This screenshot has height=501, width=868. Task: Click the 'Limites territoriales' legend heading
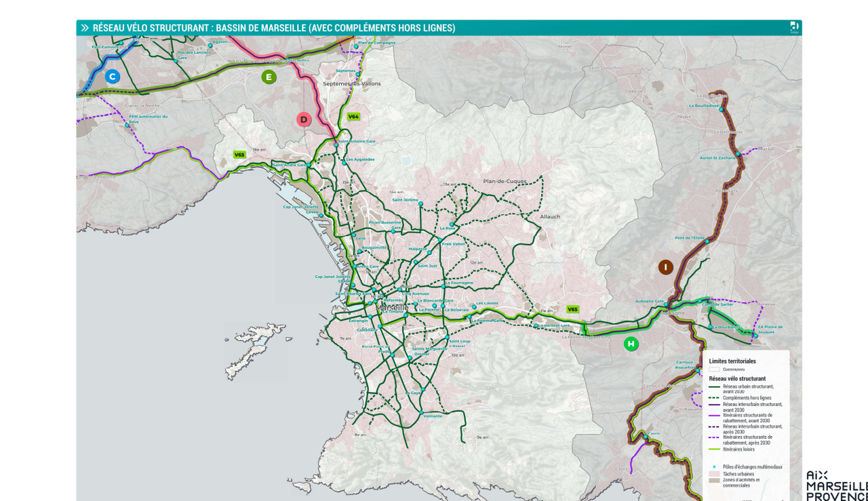[732, 361]
